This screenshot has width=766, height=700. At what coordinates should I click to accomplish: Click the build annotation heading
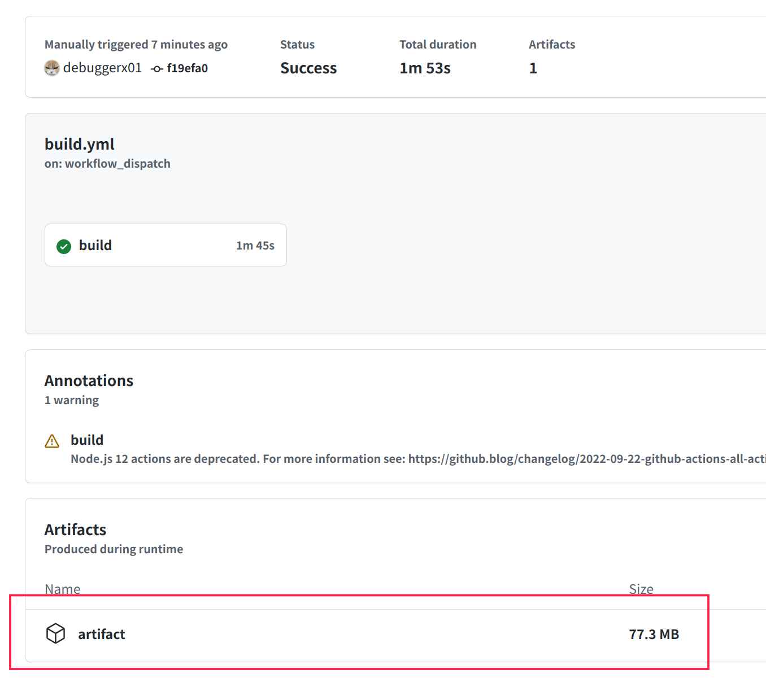[x=87, y=440]
